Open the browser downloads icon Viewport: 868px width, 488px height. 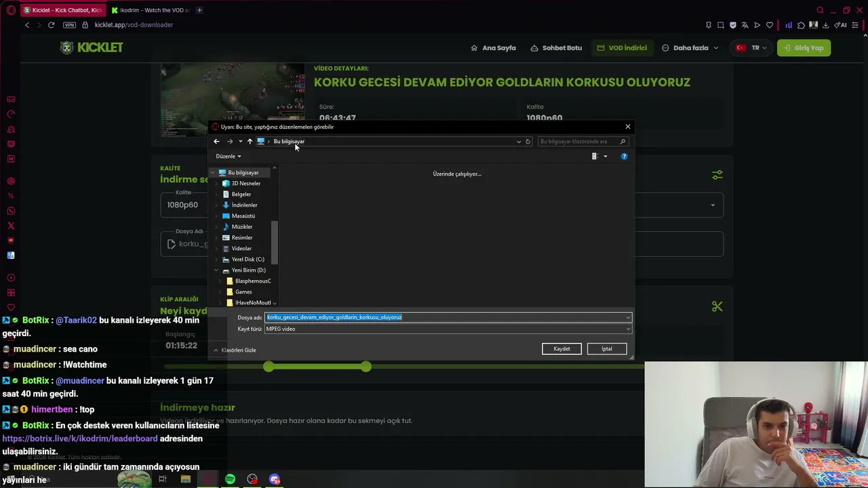click(825, 25)
